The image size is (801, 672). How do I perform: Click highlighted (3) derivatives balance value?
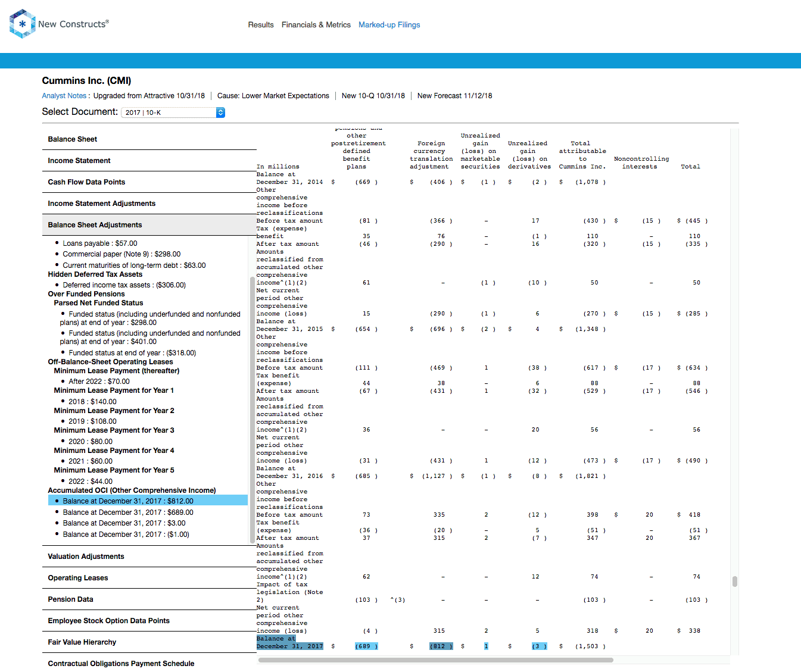[539, 646]
